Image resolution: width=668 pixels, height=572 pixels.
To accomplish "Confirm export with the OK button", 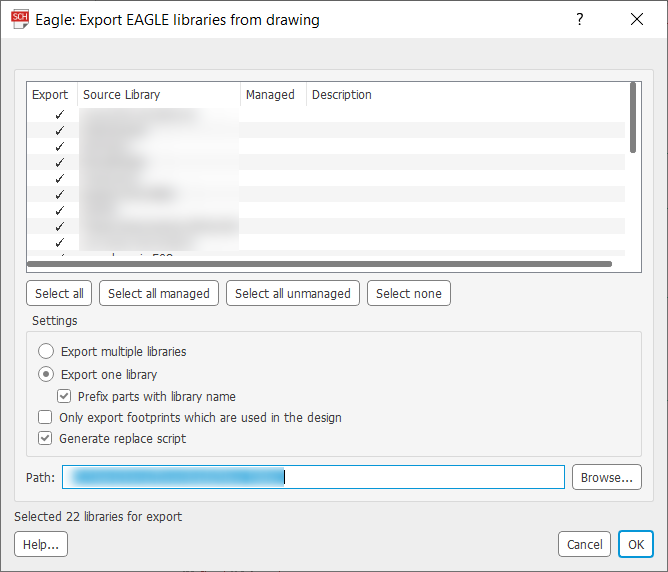I will [x=636, y=544].
